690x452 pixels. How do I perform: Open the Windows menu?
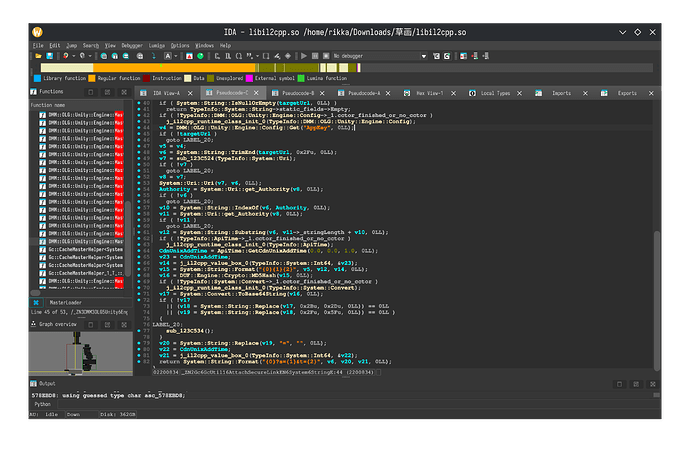(x=204, y=45)
